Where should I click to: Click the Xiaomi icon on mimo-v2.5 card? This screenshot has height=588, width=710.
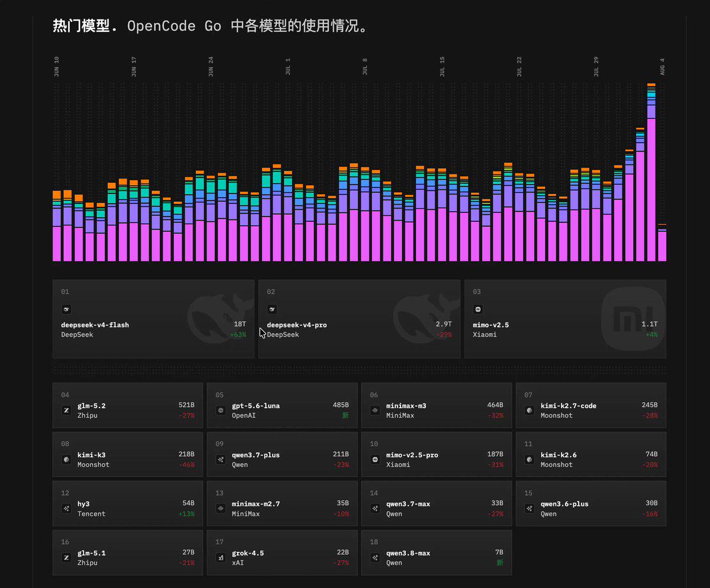(478, 309)
